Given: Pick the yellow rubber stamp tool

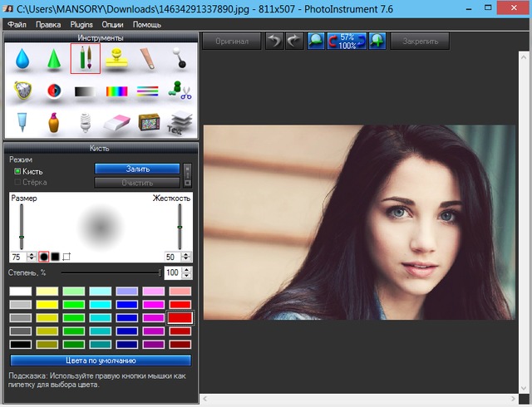Looking at the screenshot, I should click(116, 59).
